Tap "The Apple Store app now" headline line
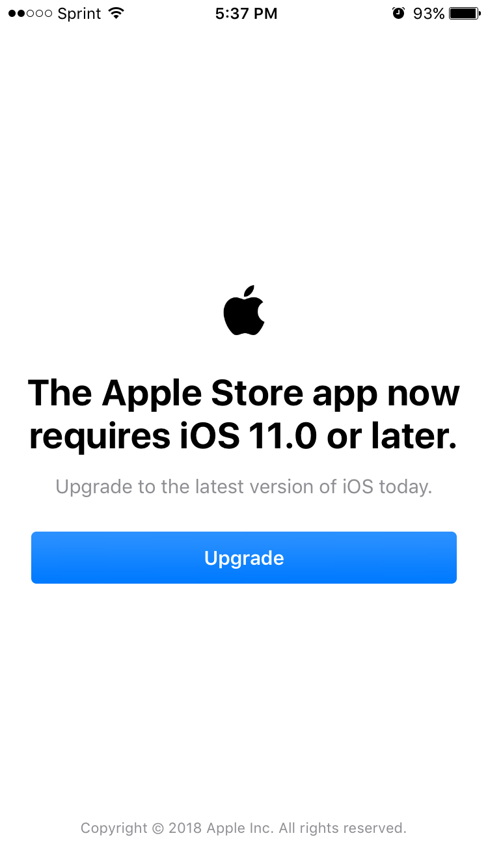This screenshot has width=488, height=868. 244,393
